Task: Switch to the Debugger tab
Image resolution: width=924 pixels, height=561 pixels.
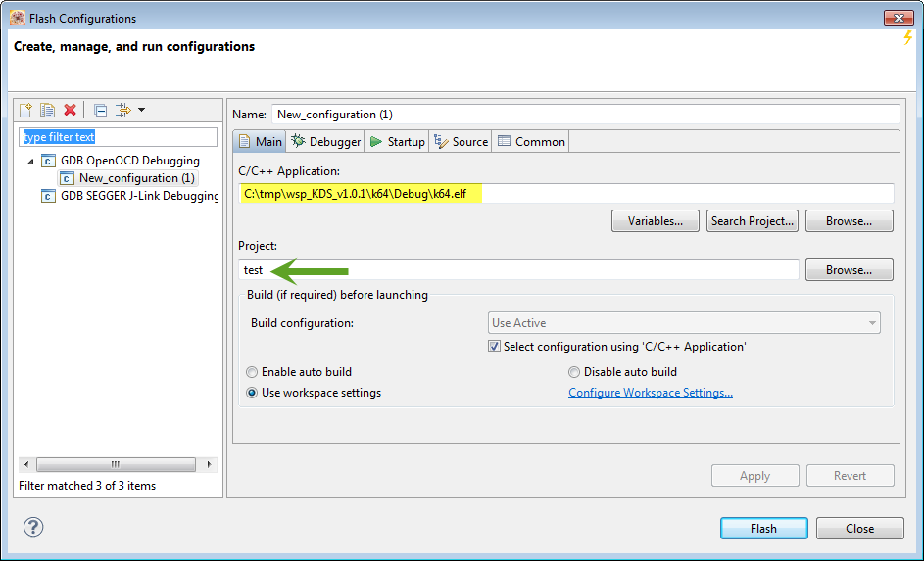Action: (326, 142)
